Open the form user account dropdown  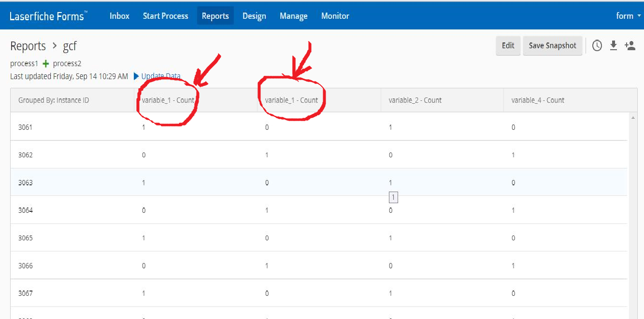click(628, 16)
